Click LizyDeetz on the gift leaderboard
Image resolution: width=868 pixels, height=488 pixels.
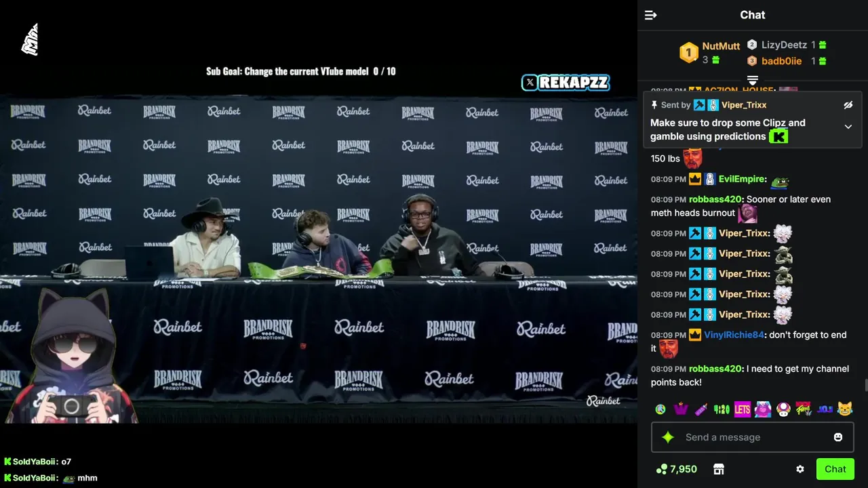(x=784, y=45)
